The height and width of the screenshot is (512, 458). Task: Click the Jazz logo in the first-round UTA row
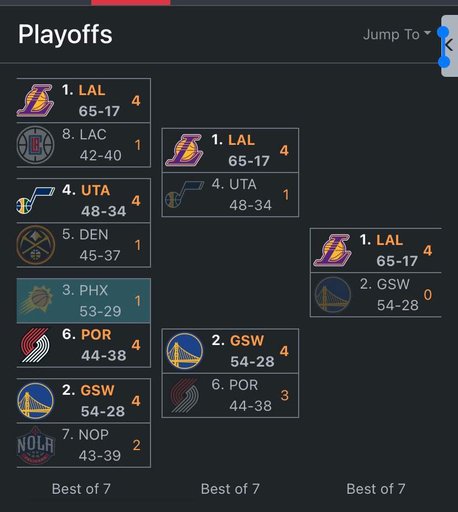click(35, 200)
